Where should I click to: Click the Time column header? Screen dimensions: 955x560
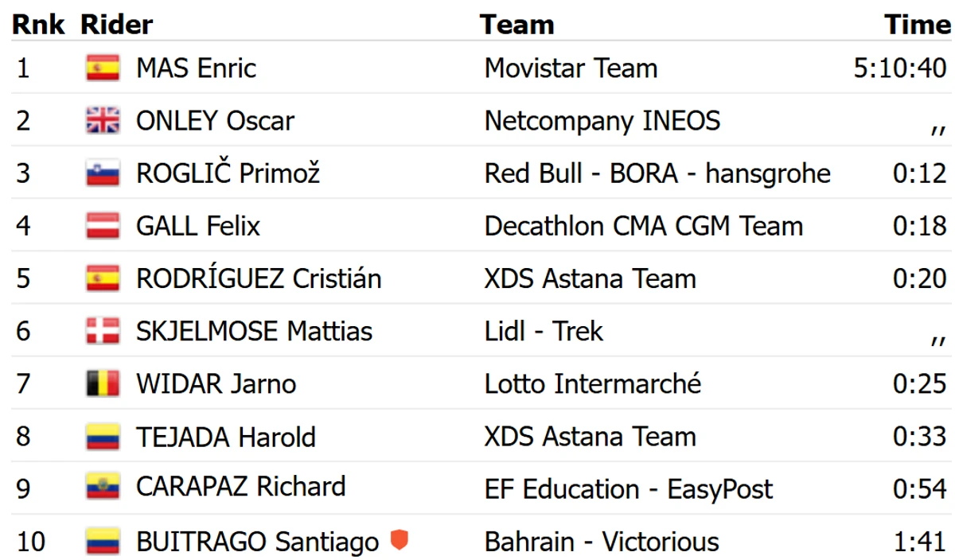pos(918,25)
